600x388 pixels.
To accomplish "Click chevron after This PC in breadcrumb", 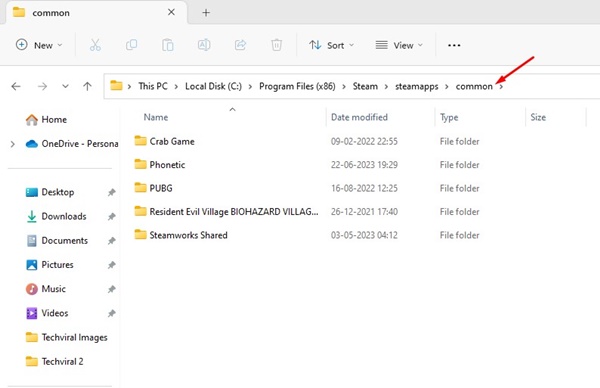I will [x=176, y=86].
